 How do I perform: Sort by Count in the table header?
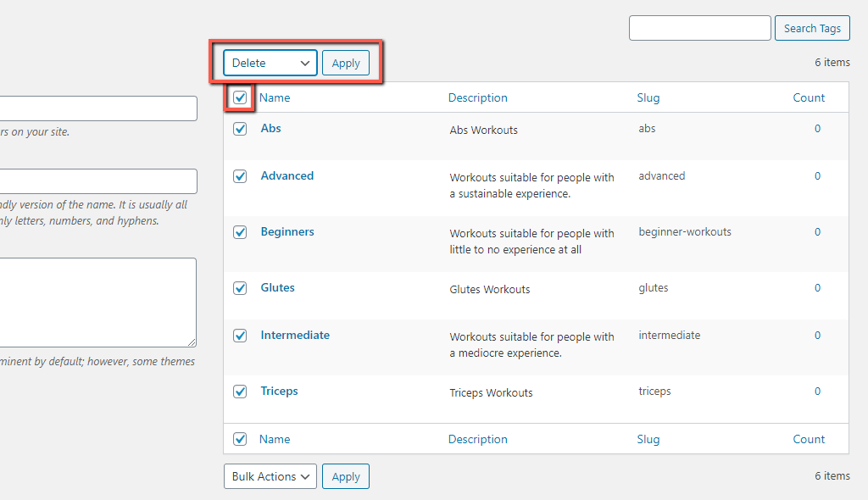(x=809, y=97)
